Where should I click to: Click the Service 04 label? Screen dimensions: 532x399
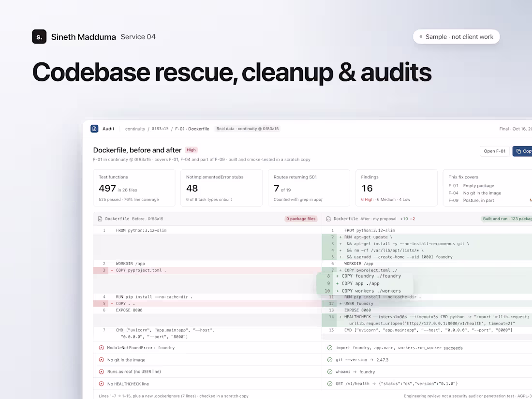[138, 37]
